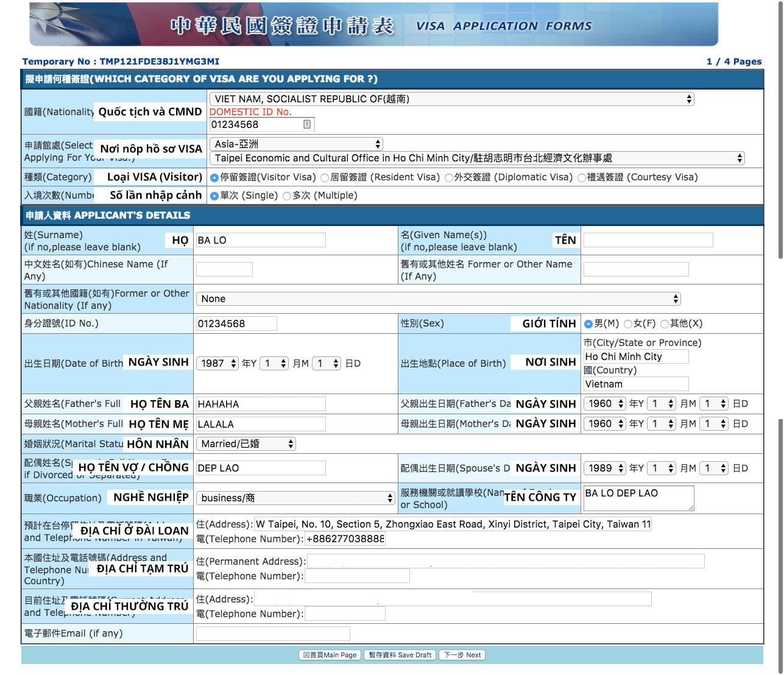Expand the Marital Status dropdown showing Married
The image size is (784, 675).
[x=246, y=444]
